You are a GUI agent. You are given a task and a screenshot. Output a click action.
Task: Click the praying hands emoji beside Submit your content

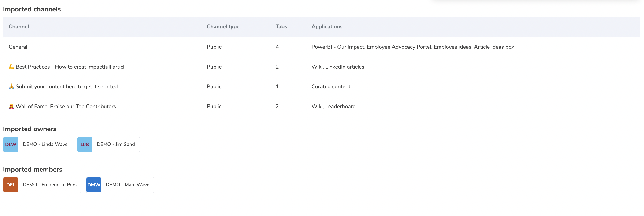(11, 86)
